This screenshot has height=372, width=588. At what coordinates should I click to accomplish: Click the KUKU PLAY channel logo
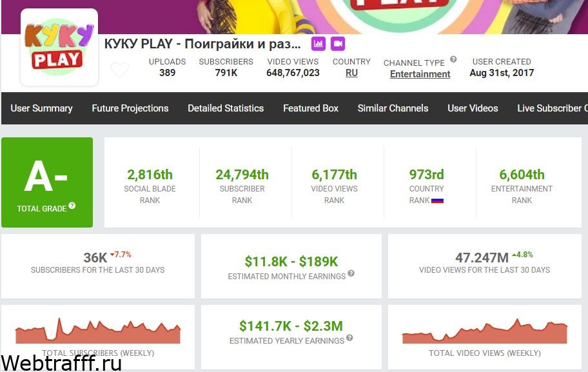pyautogui.click(x=59, y=47)
